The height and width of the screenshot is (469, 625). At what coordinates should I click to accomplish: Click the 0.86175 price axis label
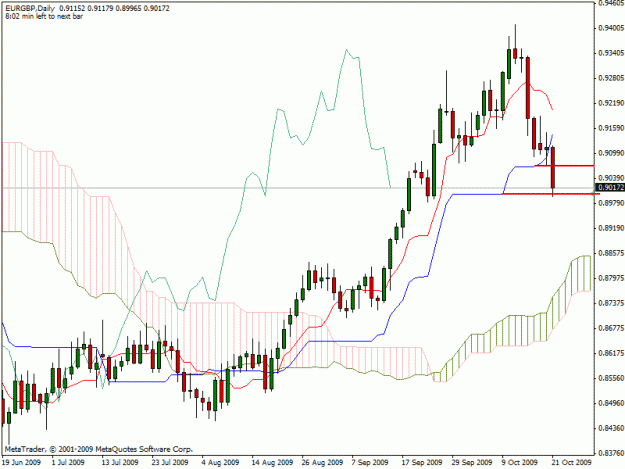point(611,353)
